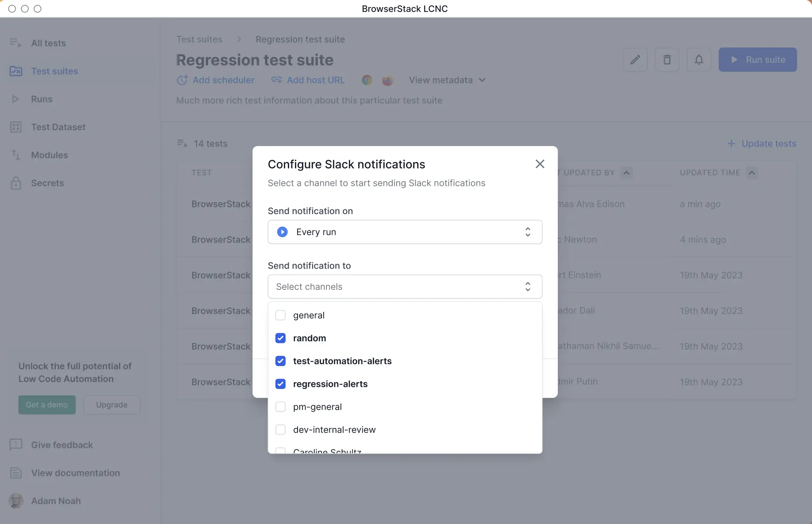Image resolution: width=812 pixels, height=524 pixels.
Task: Open Test Dataset in the sidebar
Action: tap(58, 127)
